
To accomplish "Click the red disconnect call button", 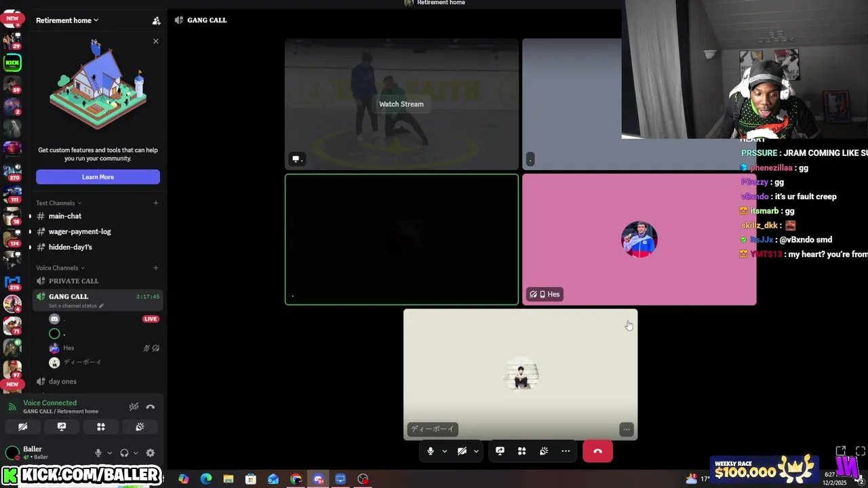I will click(x=597, y=451).
